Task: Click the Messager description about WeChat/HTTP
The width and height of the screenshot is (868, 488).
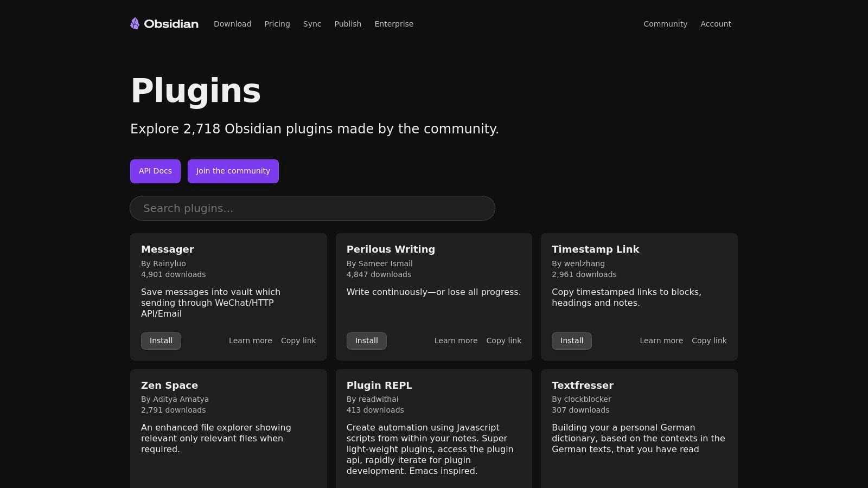Action: 211,303
